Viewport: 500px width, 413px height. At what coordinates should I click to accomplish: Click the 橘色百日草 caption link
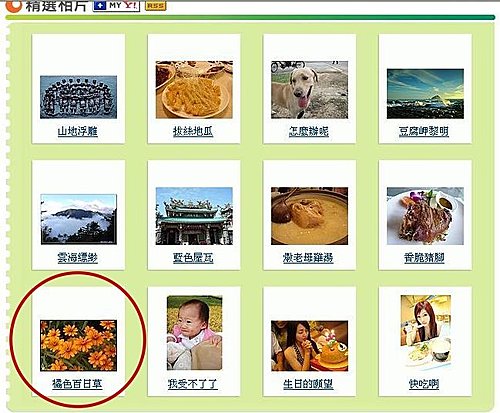coord(77,384)
